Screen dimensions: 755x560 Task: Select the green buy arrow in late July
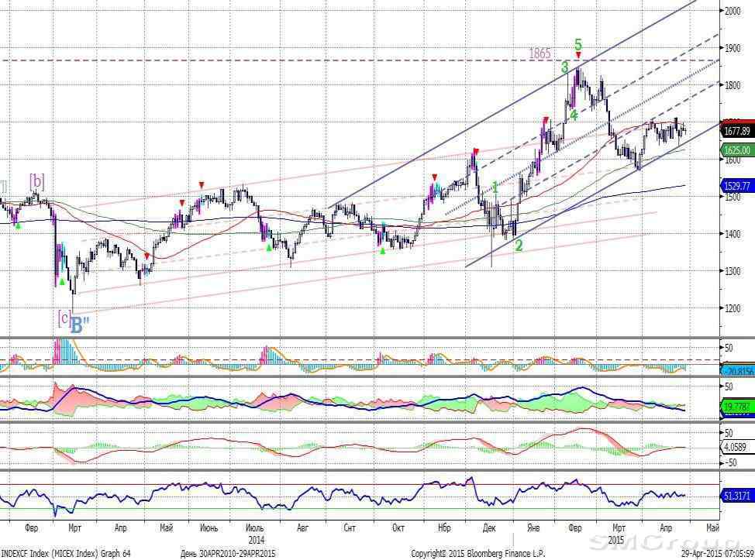[269, 247]
